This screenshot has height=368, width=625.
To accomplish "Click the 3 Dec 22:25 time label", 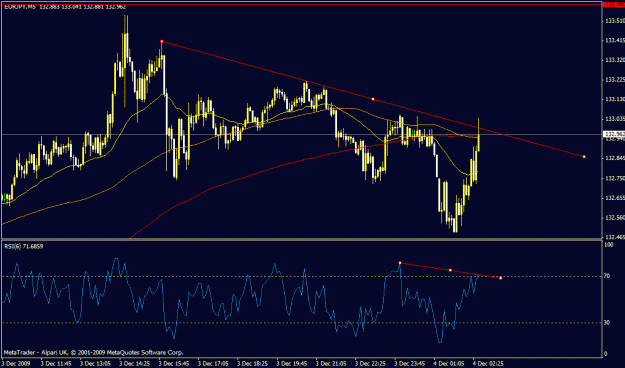I will [371, 364].
